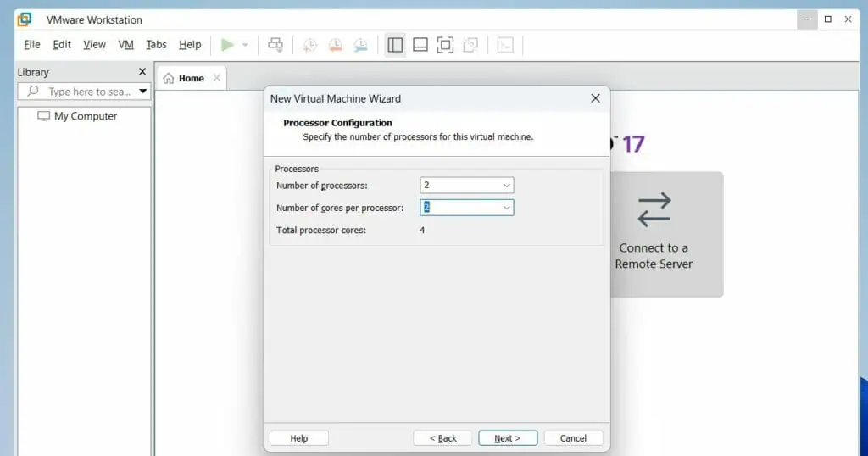Expand the Number of processors dropdown
The height and width of the screenshot is (456, 868).
tap(506, 186)
